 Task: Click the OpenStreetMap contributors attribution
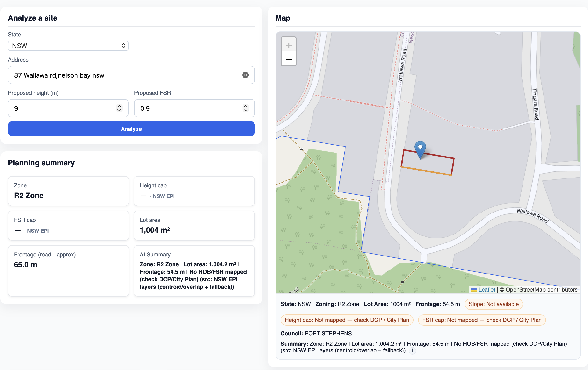[538, 289]
